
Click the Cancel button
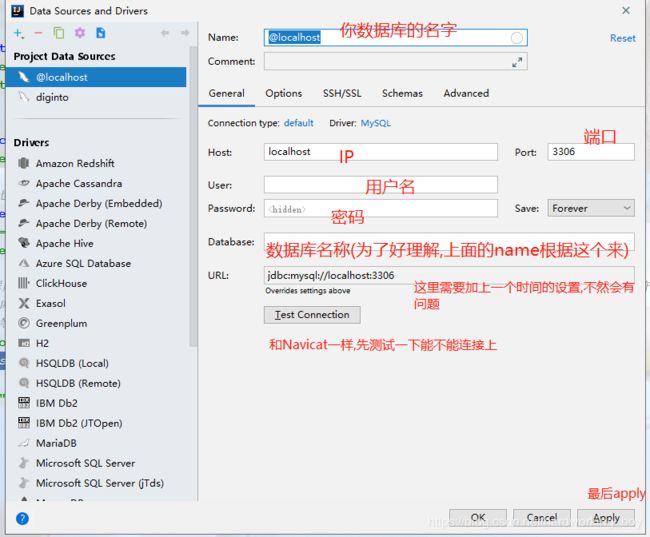[x=541, y=518]
